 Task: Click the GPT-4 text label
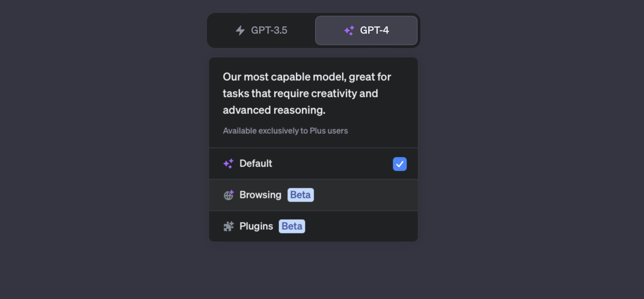[375, 30]
